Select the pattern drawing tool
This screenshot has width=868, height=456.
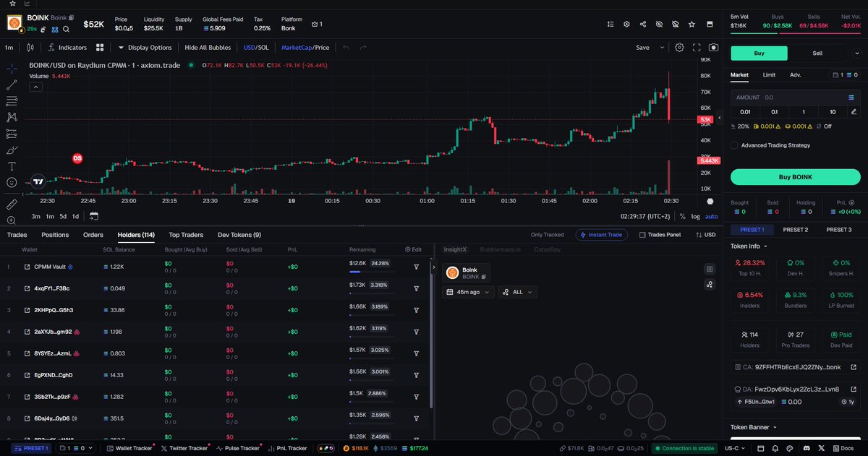coord(12,117)
